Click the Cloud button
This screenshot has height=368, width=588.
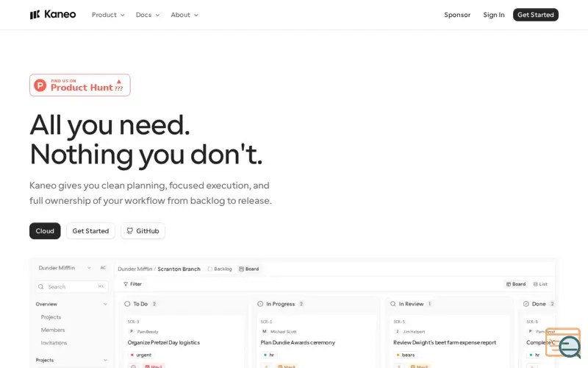(x=45, y=231)
